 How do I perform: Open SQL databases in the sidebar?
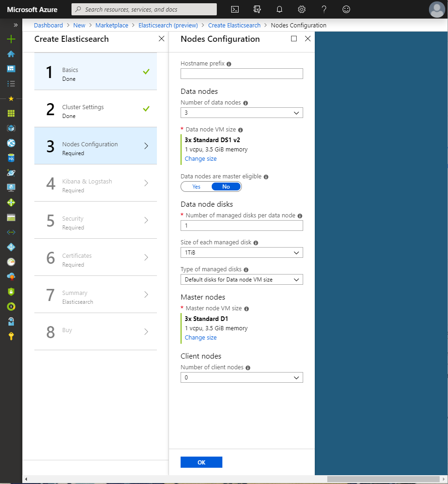point(11,158)
